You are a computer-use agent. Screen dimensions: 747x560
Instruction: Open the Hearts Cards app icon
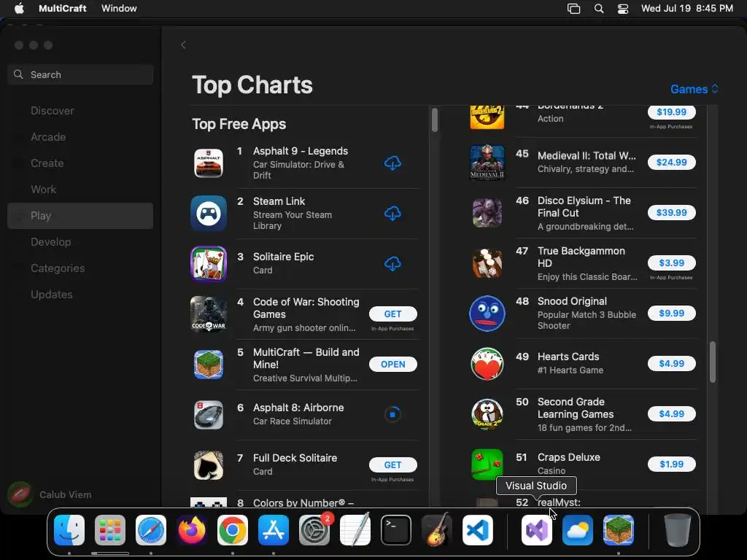[x=487, y=363]
